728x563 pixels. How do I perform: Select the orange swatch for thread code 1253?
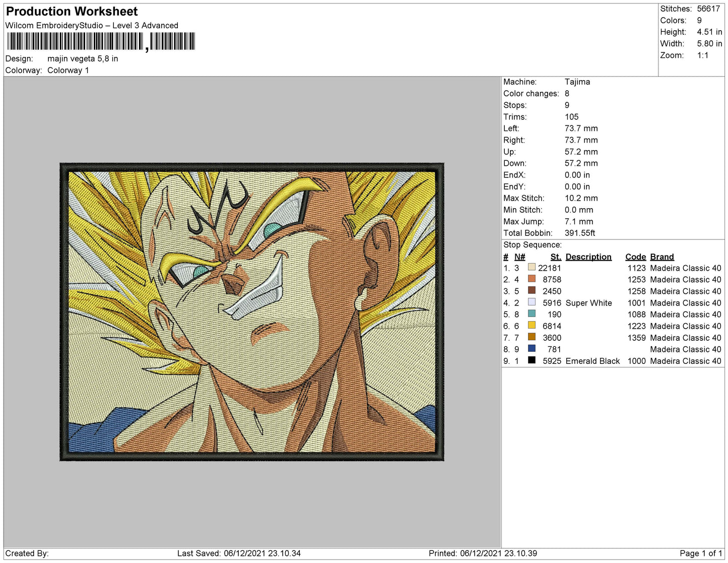(x=532, y=279)
